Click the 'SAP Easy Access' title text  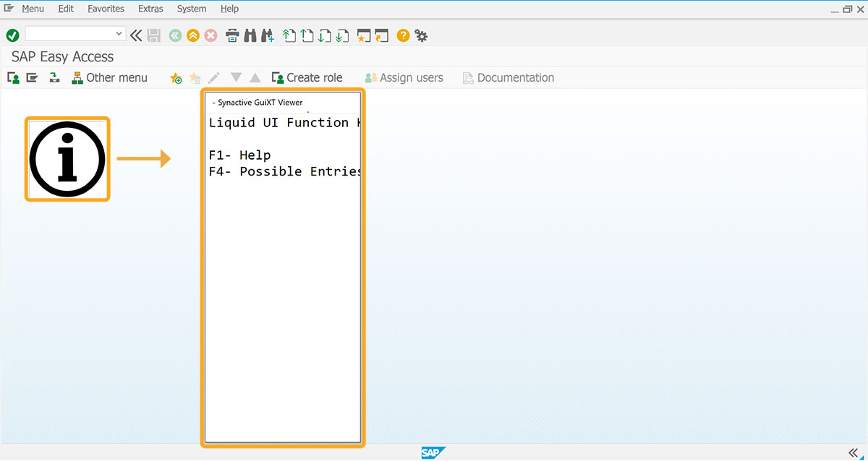click(63, 56)
